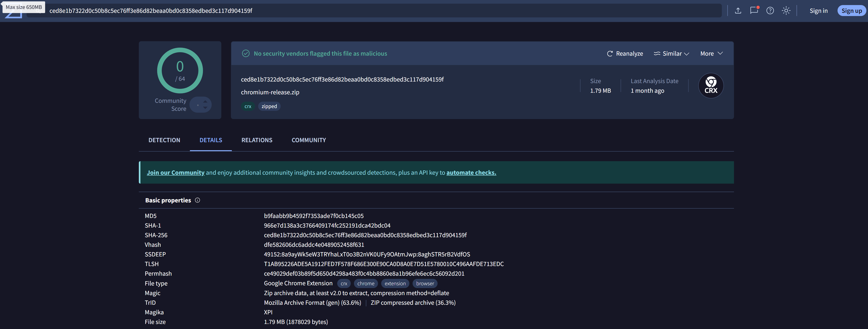Click the upload file icon in header
The height and width of the screenshot is (329, 868).
(738, 11)
